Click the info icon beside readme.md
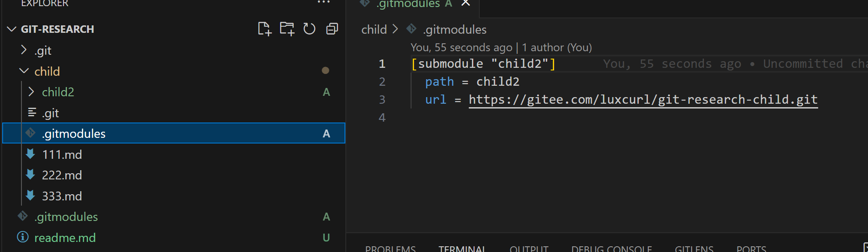 [x=23, y=237]
